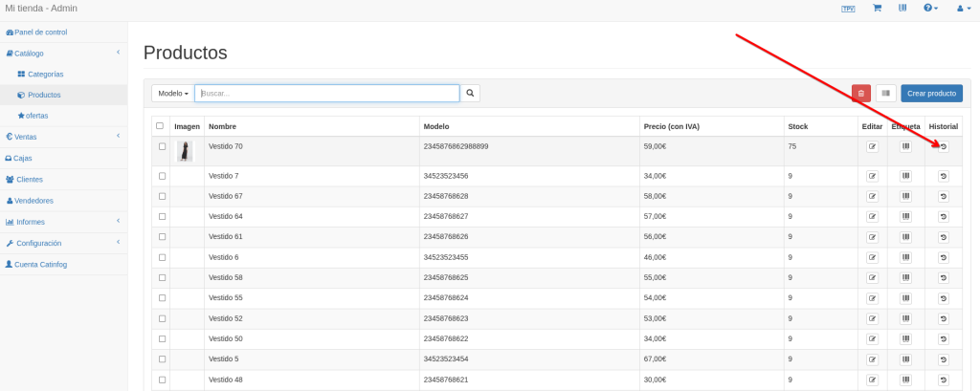Open the user account dropdown
980x391 pixels.
click(962, 8)
